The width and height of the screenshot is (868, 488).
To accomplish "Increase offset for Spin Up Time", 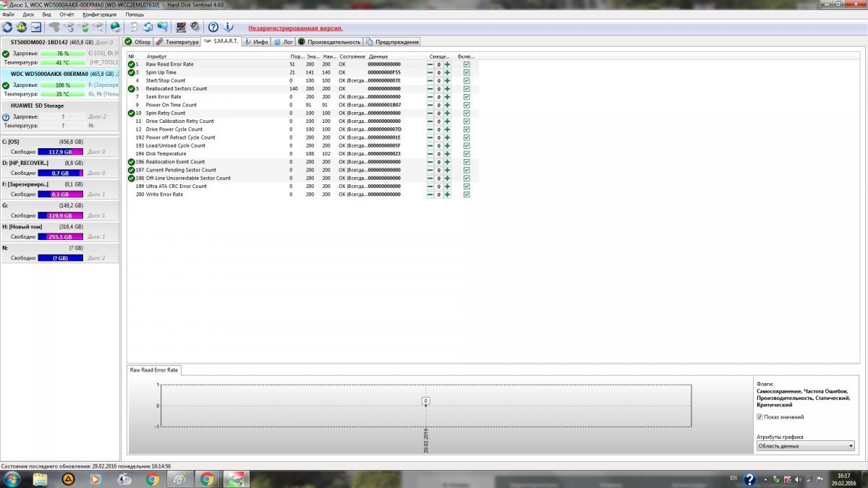I will (x=447, y=72).
